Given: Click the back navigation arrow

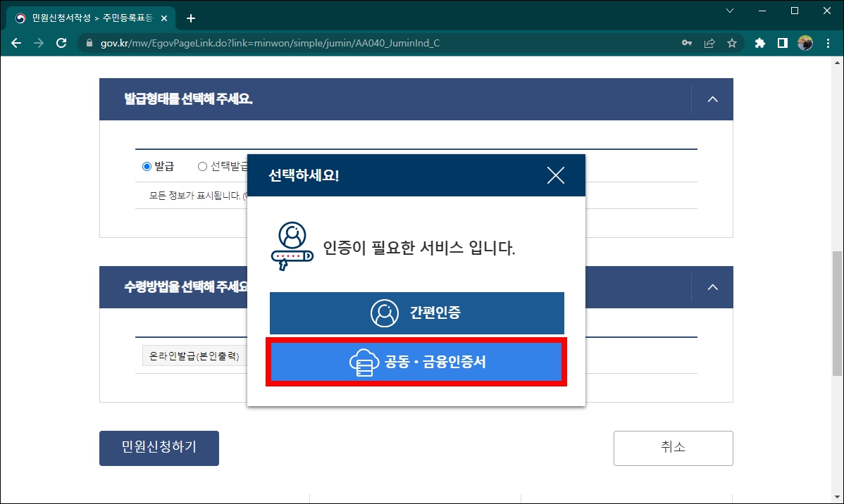Looking at the screenshot, I should [15, 43].
